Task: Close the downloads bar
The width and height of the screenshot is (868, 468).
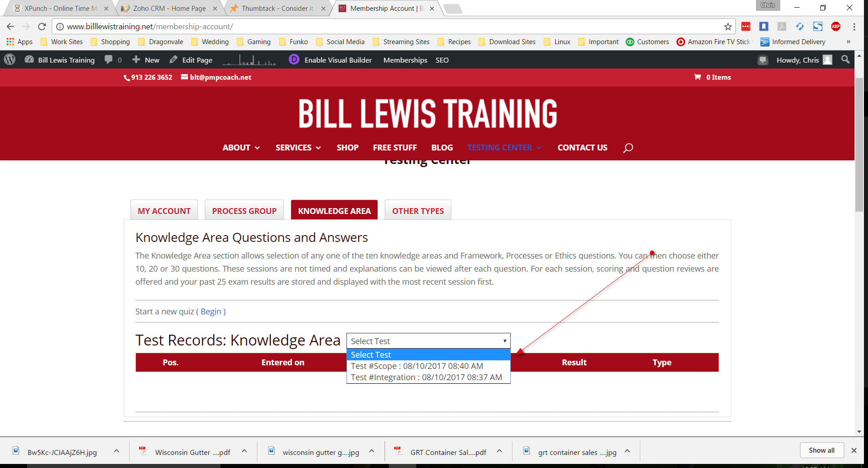Action: pos(854,450)
